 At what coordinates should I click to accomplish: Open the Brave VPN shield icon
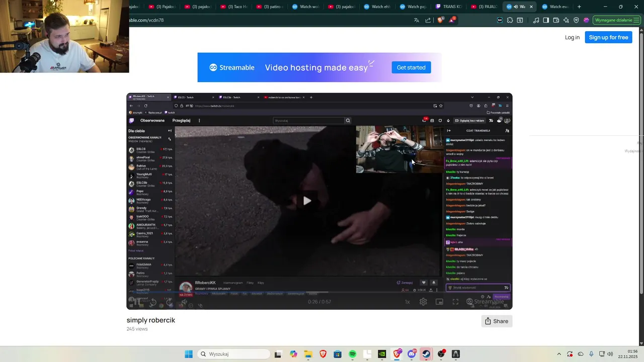[x=576, y=20]
